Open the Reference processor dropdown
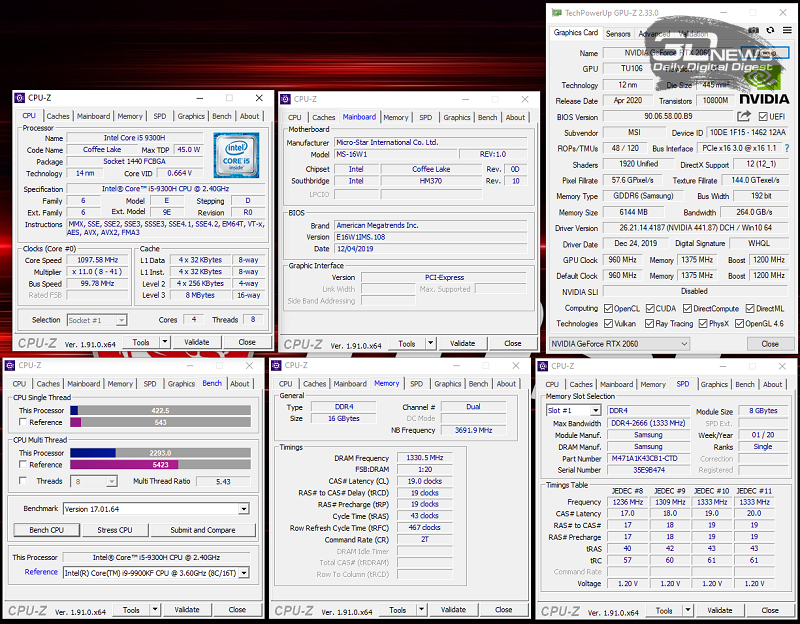 pos(244,572)
